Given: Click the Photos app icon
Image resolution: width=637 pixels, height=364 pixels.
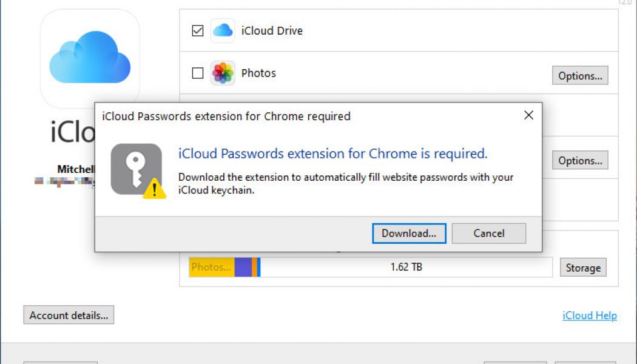Looking at the screenshot, I should click(x=223, y=73).
